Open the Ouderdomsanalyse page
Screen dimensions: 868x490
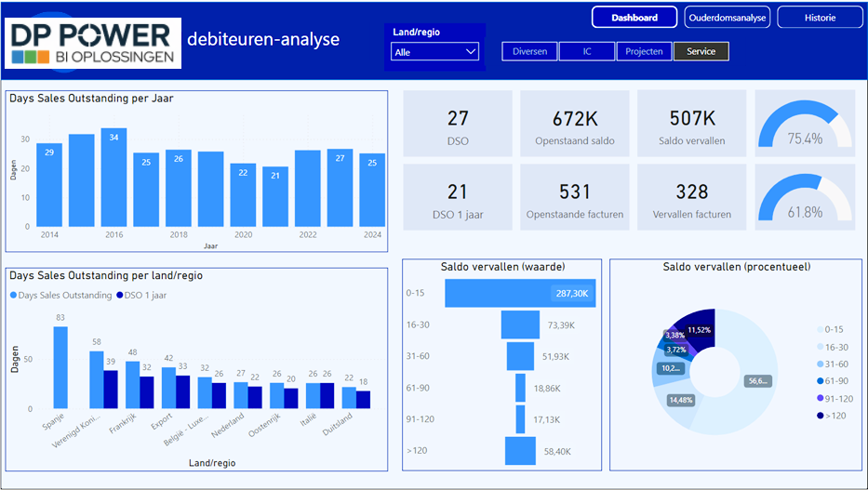[x=726, y=18]
